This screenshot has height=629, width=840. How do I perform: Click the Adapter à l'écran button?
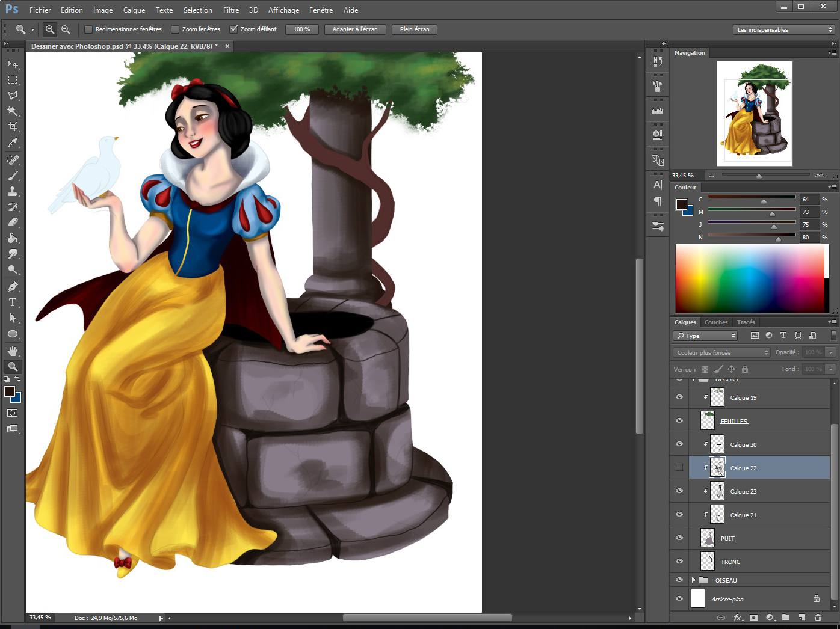coord(354,29)
